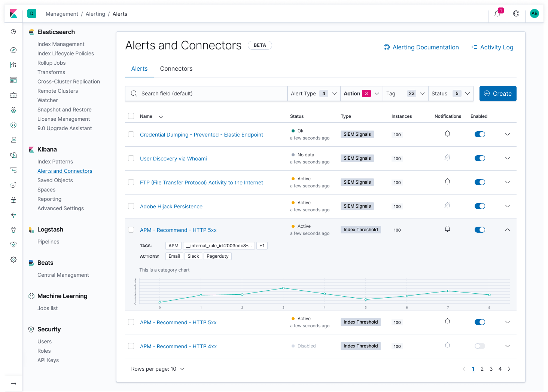Open Alerting Documentation link

point(421,47)
